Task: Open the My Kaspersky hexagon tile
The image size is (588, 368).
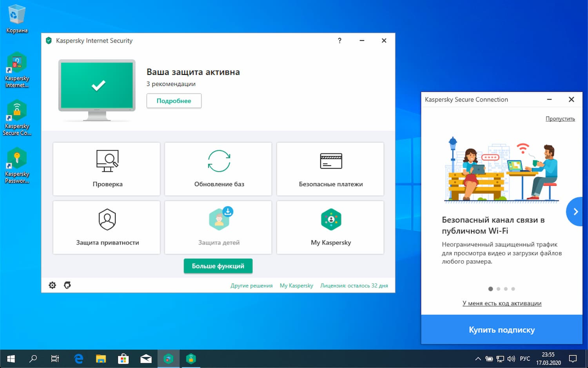Action: point(330,227)
